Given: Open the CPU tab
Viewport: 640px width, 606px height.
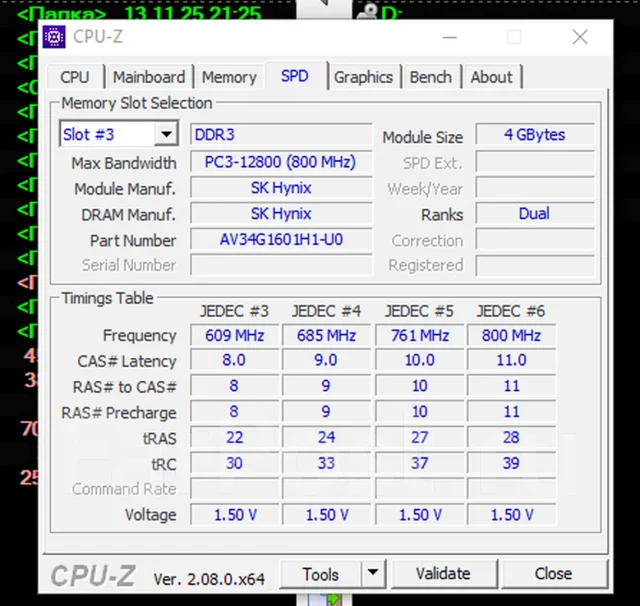Looking at the screenshot, I should tap(75, 77).
